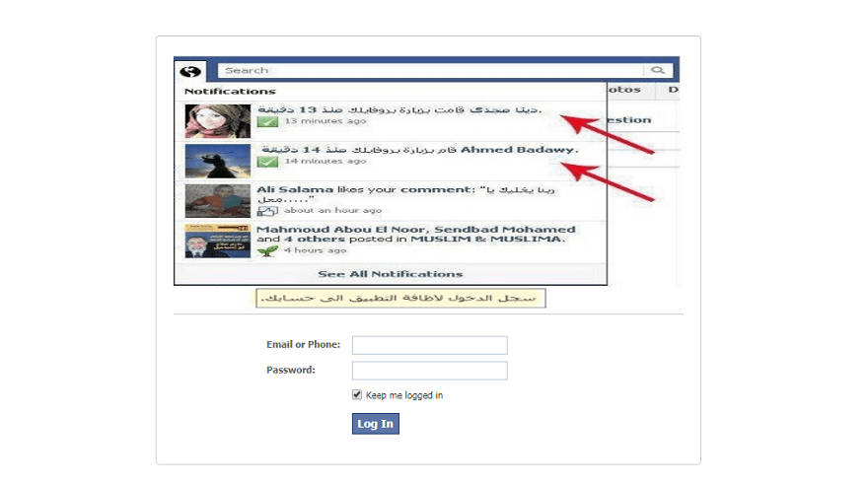This screenshot has height=486, width=868.
Task: Open Ahmed Badawy's profile picture thumbnail
Action: coord(218,161)
